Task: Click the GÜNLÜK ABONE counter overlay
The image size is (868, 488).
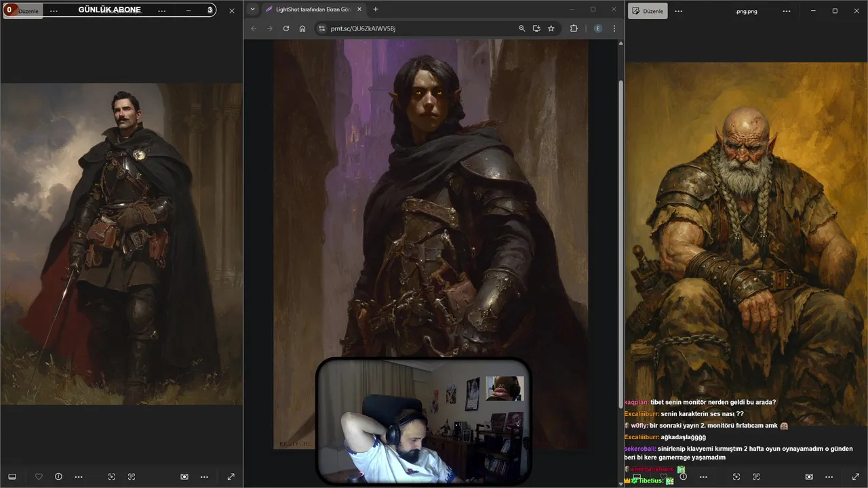Action: click(109, 10)
